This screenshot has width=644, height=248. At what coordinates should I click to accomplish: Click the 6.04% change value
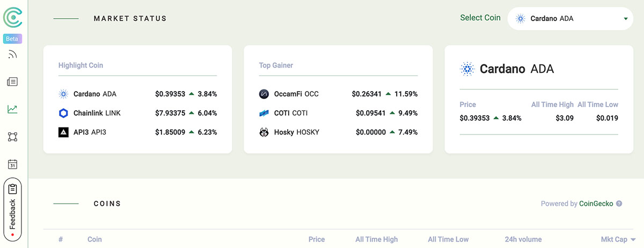207,113
